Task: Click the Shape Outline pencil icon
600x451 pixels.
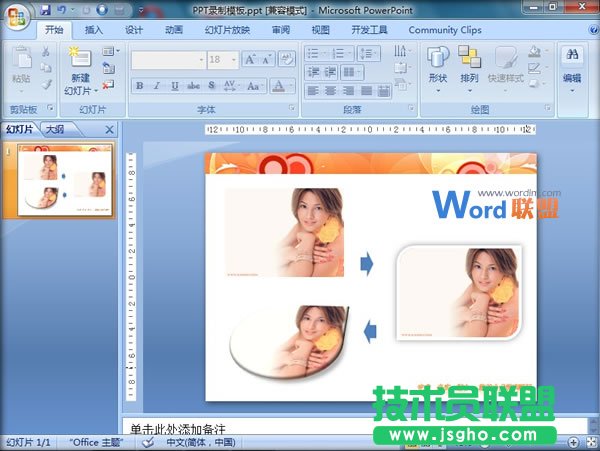Action: 534,68
